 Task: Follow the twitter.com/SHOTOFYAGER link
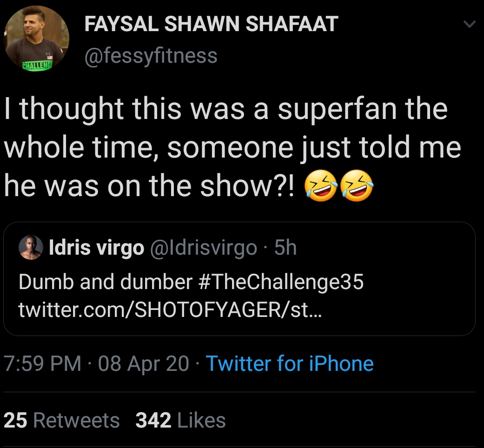tap(170, 310)
